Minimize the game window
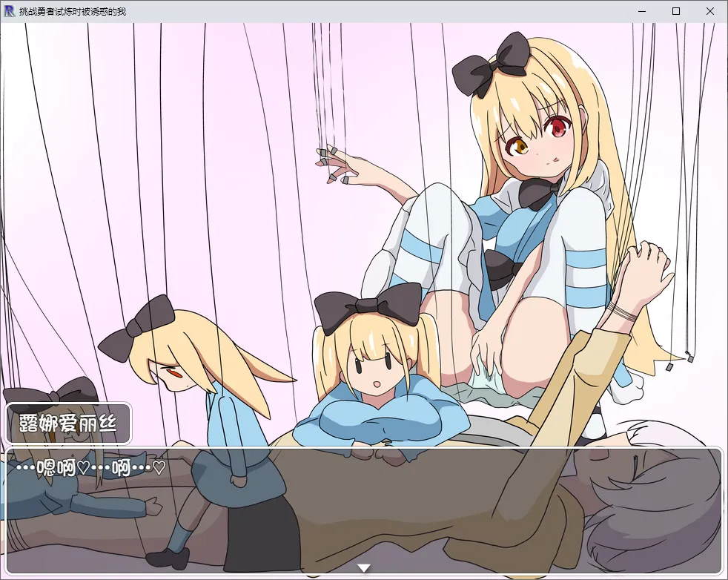Viewport: 728px width, 580px height. tap(641, 11)
